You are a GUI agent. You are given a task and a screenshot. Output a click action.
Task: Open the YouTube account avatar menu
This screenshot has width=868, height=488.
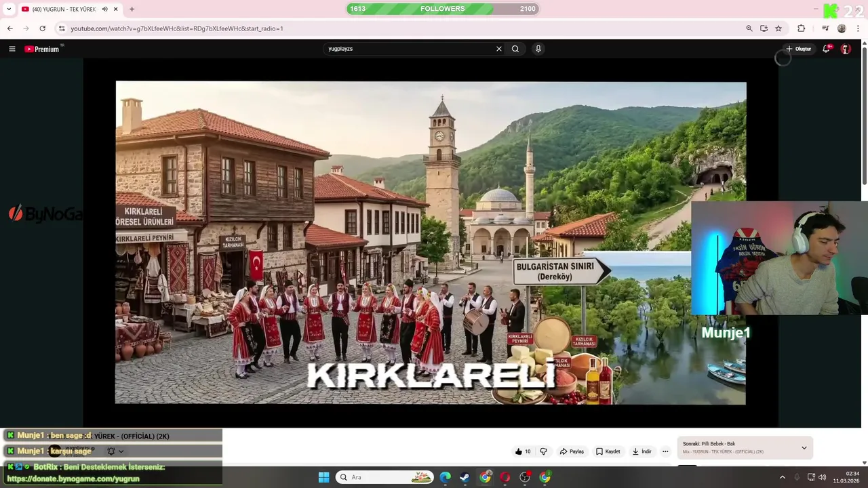point(846,49)
